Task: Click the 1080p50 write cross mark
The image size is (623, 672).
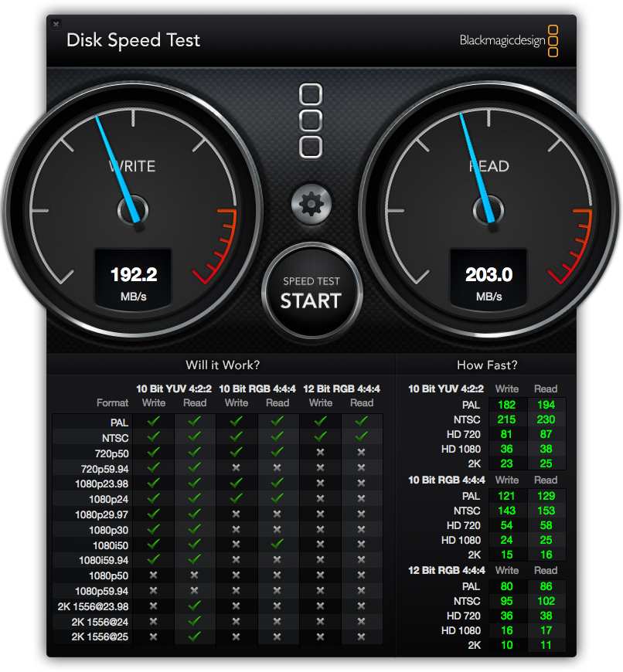Action: tap(153, 575)
